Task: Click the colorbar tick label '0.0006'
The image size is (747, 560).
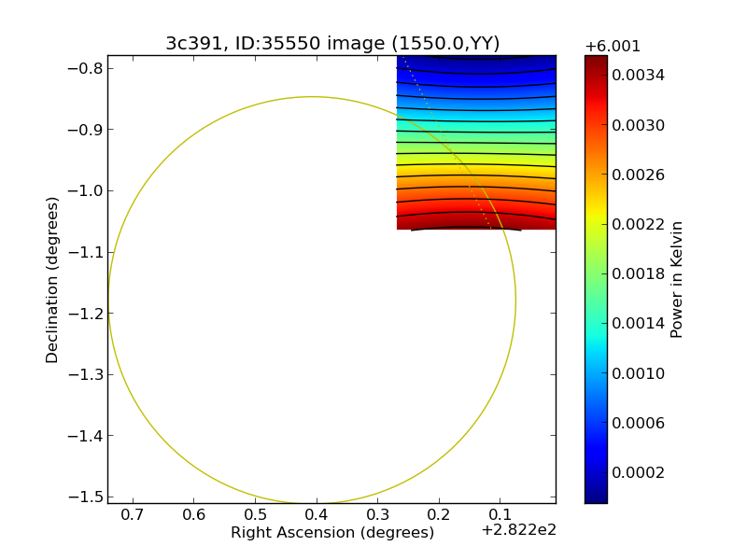Action: (638, 423)
